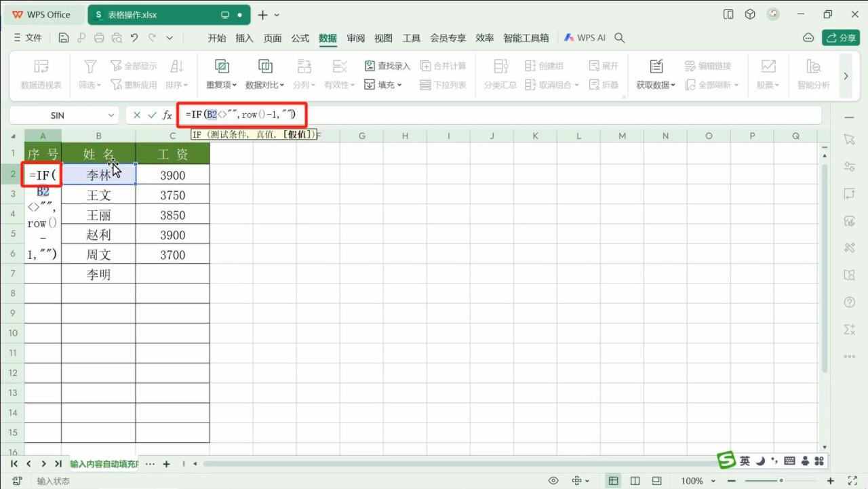The height and width of the screenshot is (489, 868).
Task: Open the side panel help question icon
Action: click(850, 302)
